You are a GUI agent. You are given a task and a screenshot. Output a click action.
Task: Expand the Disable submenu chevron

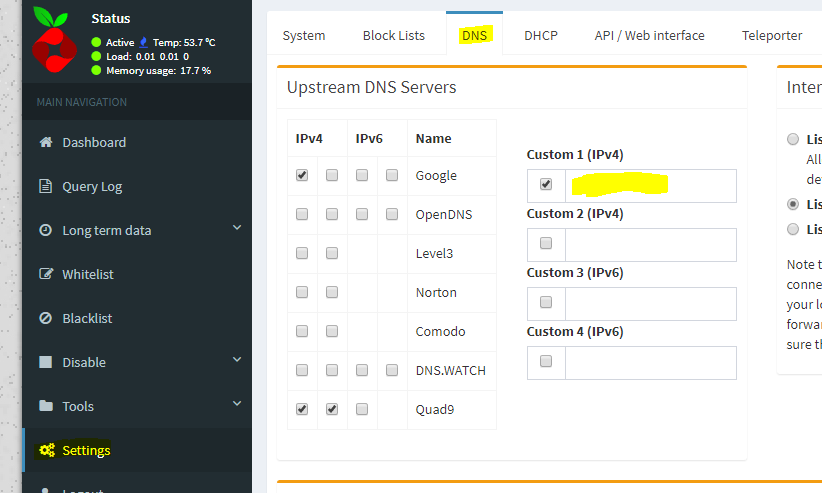pyautogui.click(x=237, y=360)
